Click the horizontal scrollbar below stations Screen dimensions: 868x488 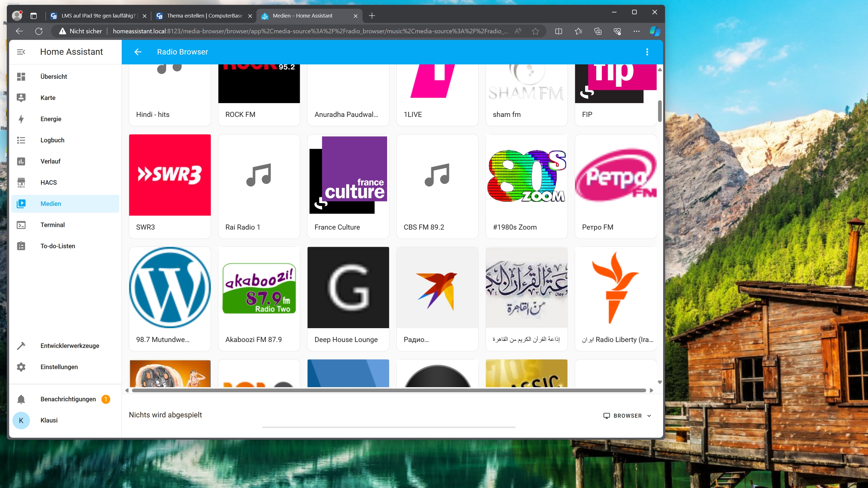point(389,390)
